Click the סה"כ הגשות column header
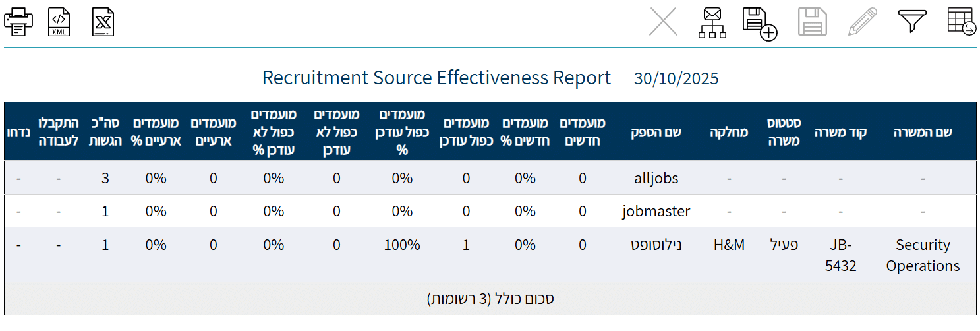The width and height of the screenshot is (980, 331). coord(105,131)
